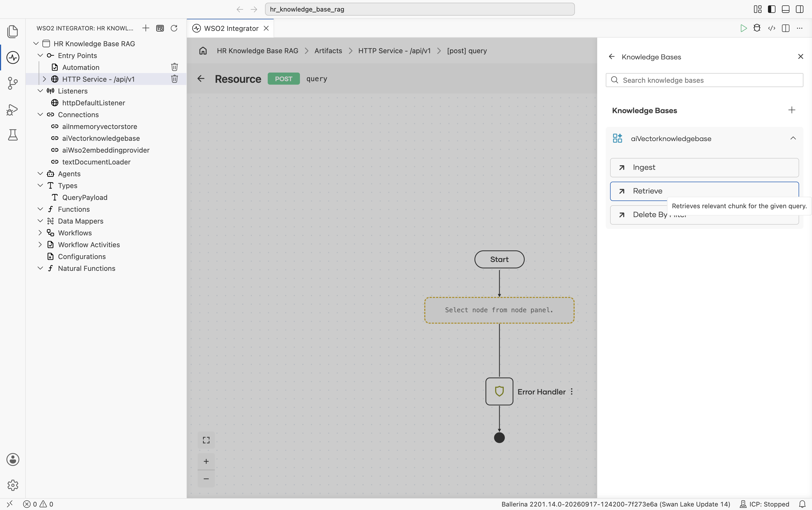Open Error Handler node options menu
This screenshot has height=510, width=812.
tap(572, 392)
